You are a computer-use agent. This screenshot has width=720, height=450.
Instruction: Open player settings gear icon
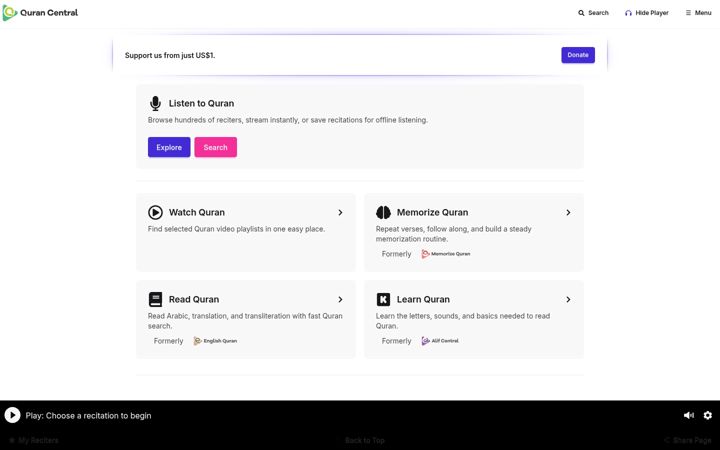(708, 415)
